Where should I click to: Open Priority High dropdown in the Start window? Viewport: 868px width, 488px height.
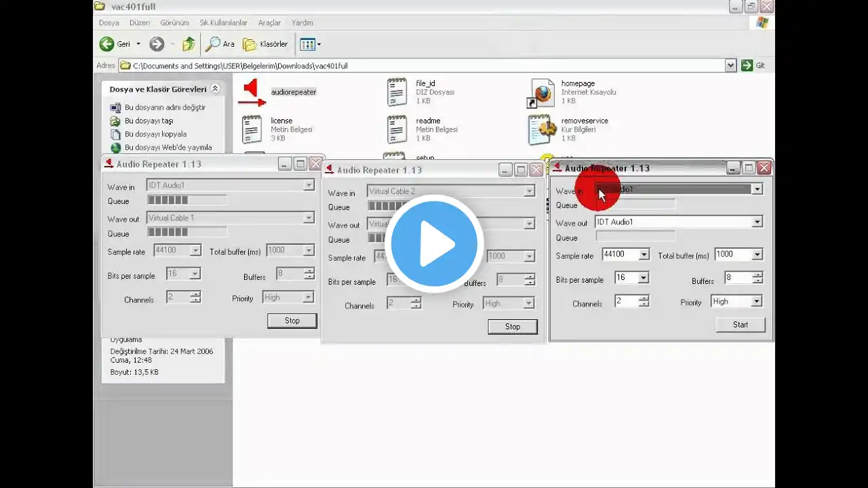(757, 302)
